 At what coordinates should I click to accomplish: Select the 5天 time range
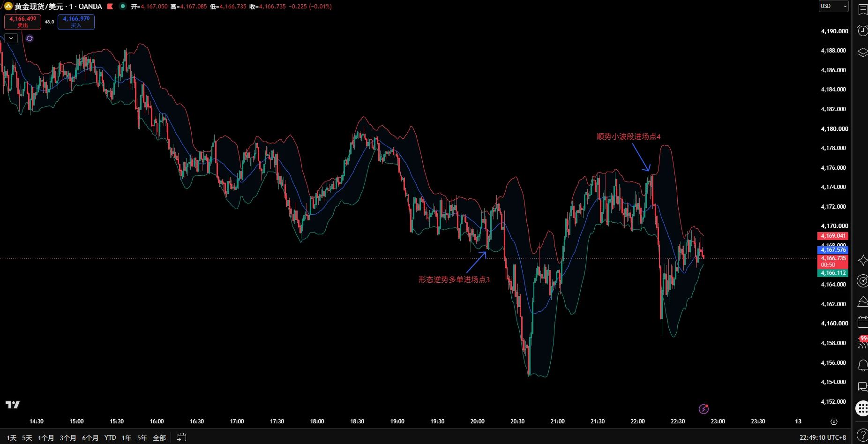(x=27, y=437)
